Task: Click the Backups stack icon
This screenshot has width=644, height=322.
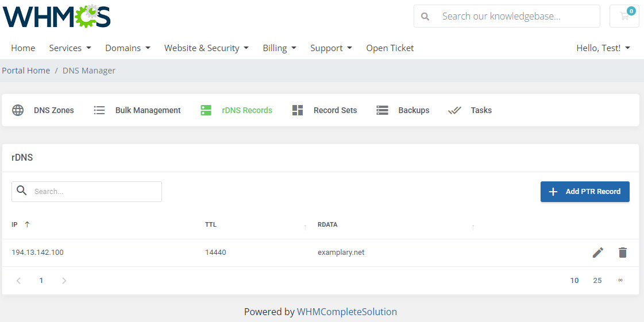Action: [x=383, y=110]
